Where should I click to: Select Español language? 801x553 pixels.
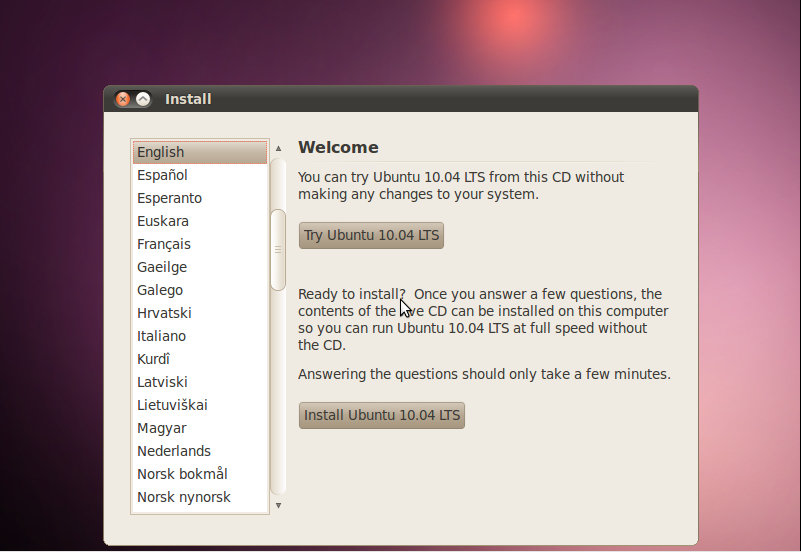[200, 175]
